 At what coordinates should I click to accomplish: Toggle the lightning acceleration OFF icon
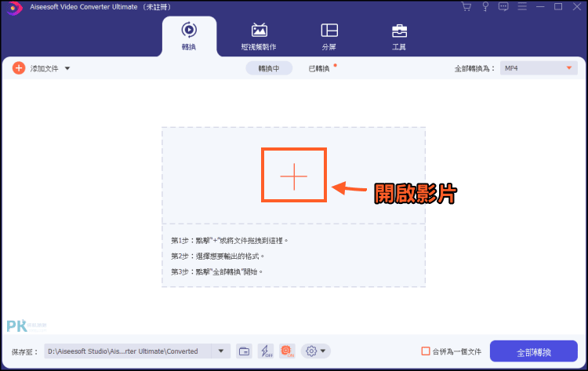pyautogui.click(x=266, y=351)
